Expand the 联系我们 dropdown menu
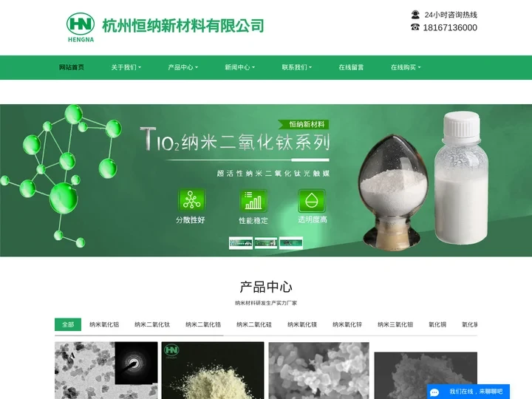Image resolution: width=532 pixels, height=399 pixels. (296, 67)
